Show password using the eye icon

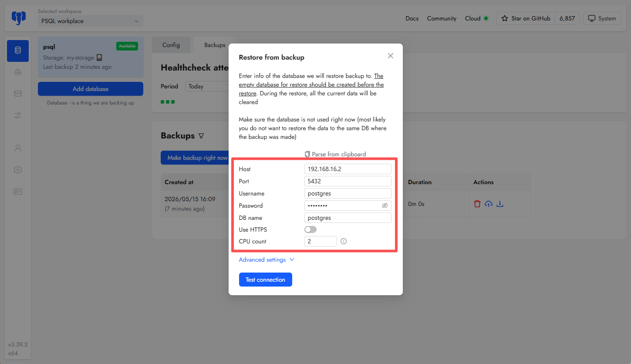385,206
